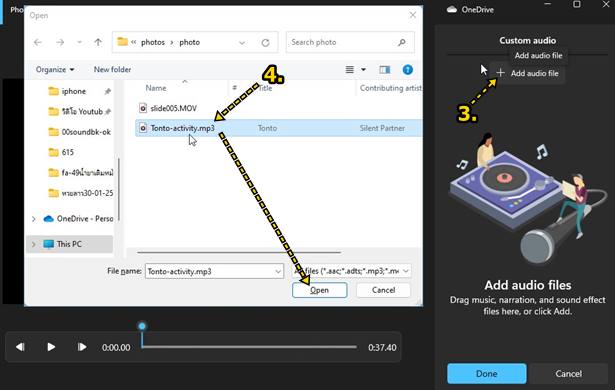The height and width of the screenshot is (390, 615).
Task: Click the Open button
Action: 320,290
